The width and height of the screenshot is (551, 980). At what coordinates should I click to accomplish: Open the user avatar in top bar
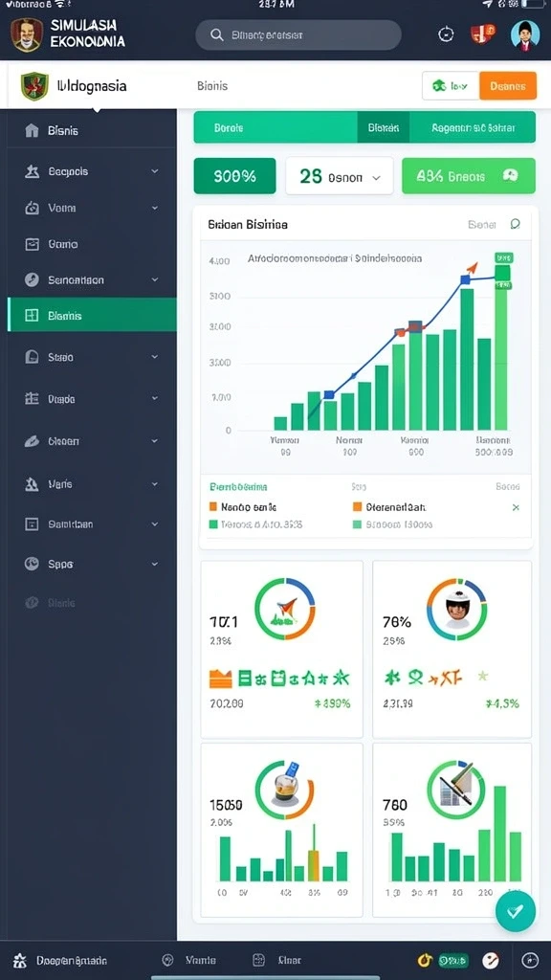pos(525,35)
